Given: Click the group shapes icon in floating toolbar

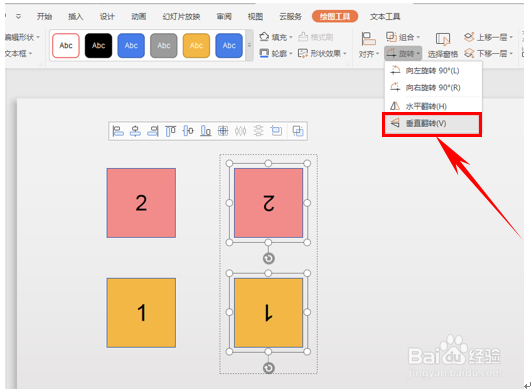Looking at the screenshot, I should pyautogui.click(x=298, y=131).
